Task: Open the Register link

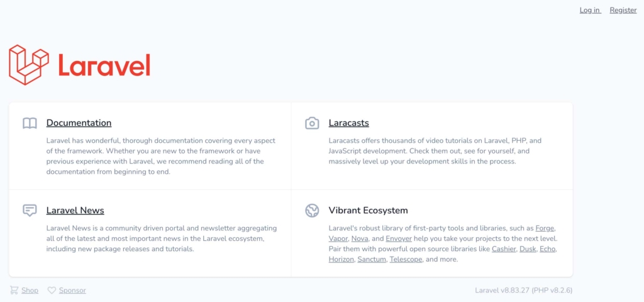Action: point(623,10)
